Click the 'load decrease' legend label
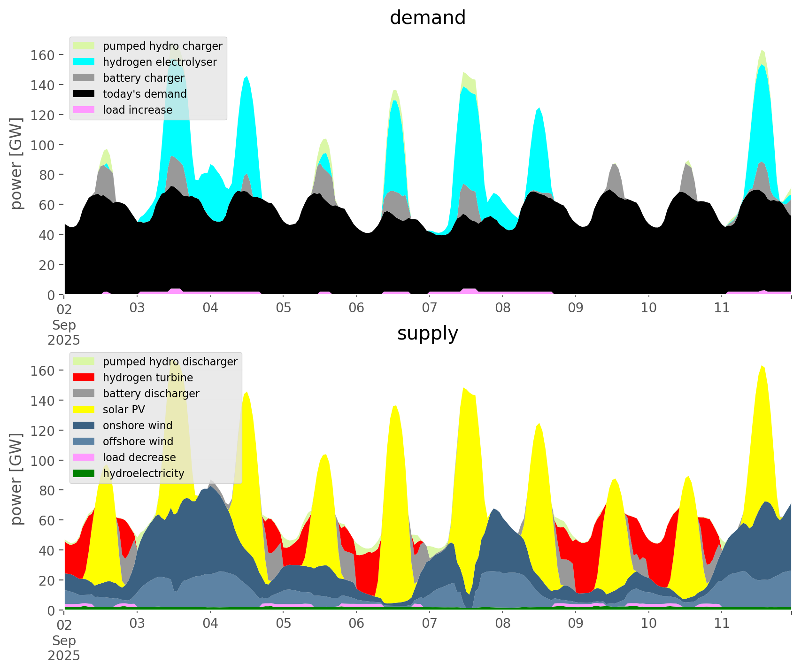The height and width of the screenshot is (672, 801). [139, 457]
